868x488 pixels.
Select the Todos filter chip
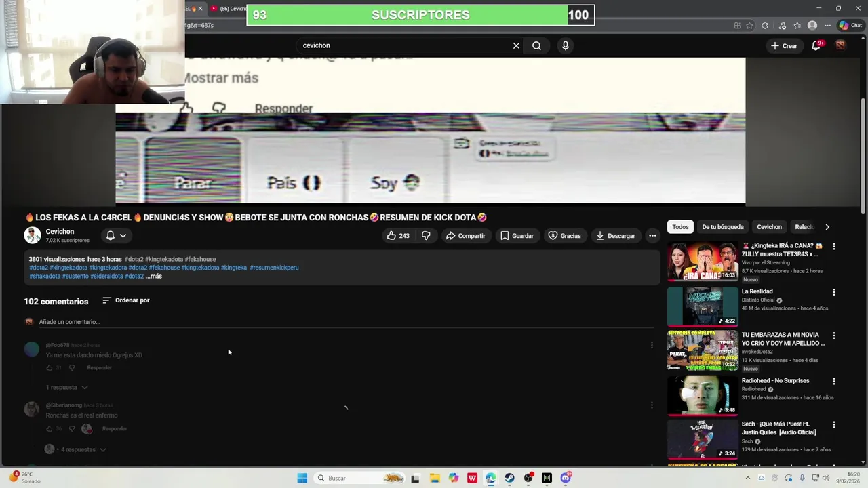tap(680, 227)
